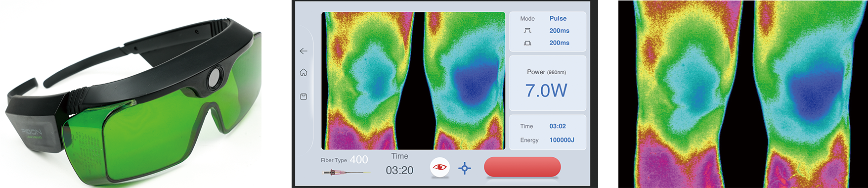The image size is (868, 188).
Task: Click the 03:20 timer display
Action: click(x=399, y=171)
